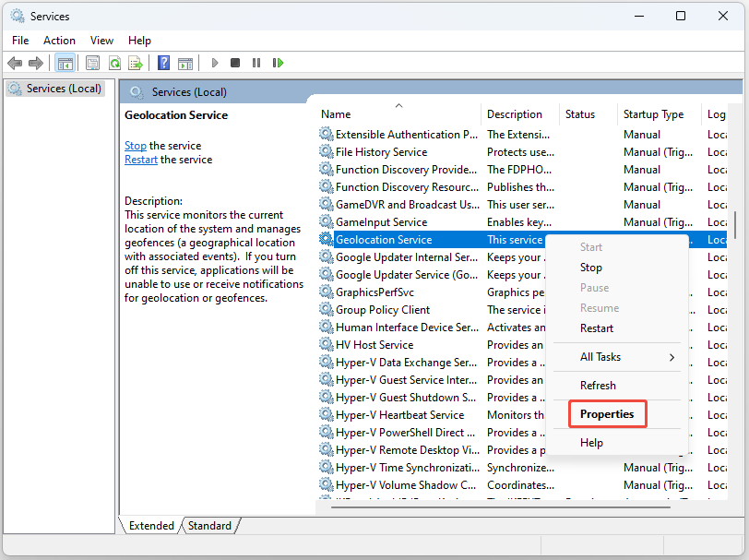
Task: Select Restart in the context menu
Action: coord(597,328)
